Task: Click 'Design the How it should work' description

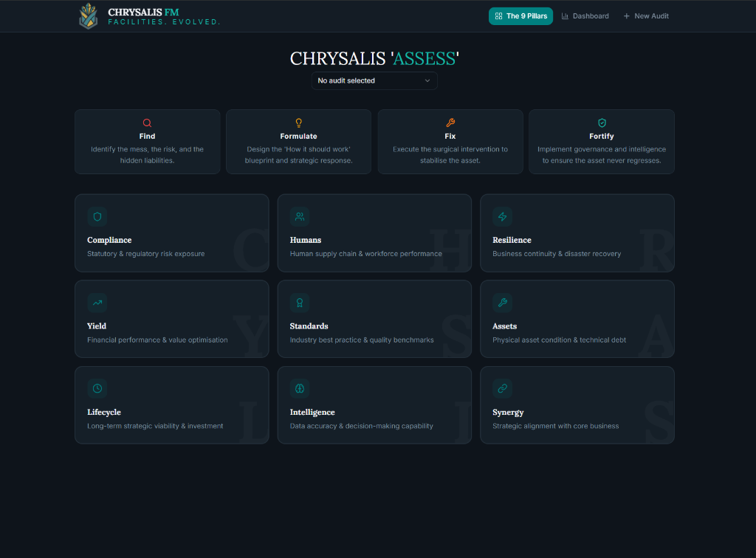Action: [298, 155]
